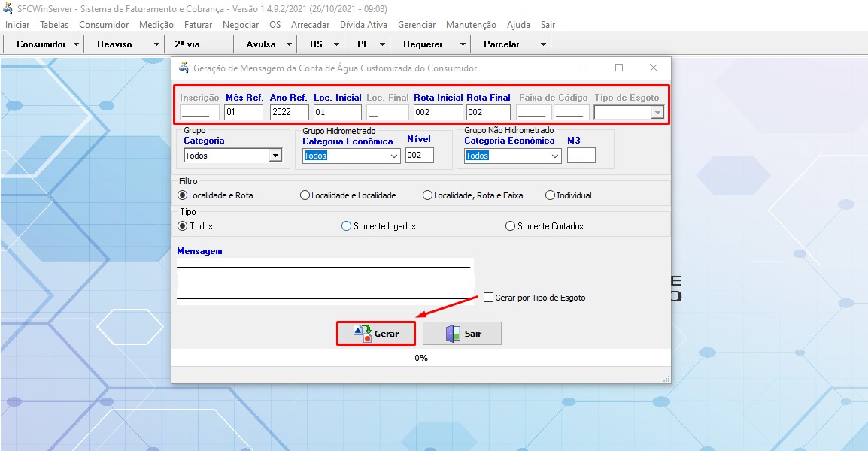868x451 pixels.
Task: Click the SFCWinServer app icon
Action: tap(8, 8)
